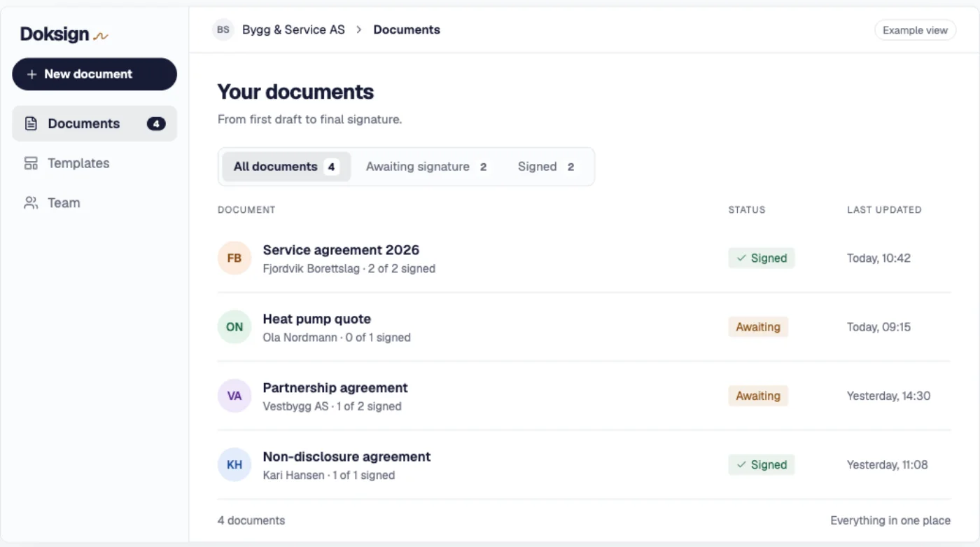
Task: Click the Documents page icon in sidebar
Action: point(31,124)
